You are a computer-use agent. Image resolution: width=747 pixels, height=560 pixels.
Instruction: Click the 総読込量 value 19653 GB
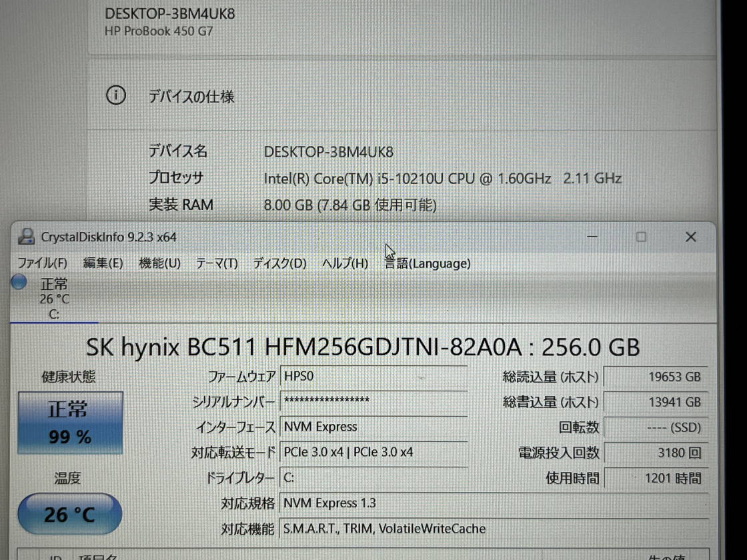pos(656,377)
